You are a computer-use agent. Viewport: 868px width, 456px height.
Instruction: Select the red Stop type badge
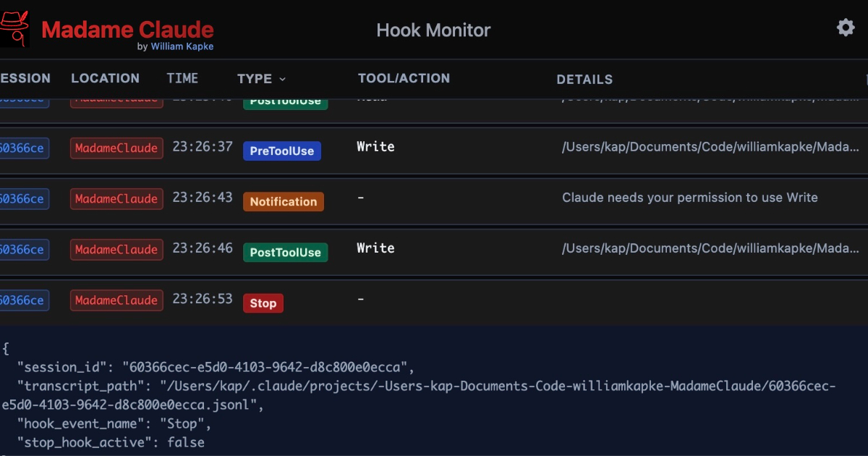point(263,303)
